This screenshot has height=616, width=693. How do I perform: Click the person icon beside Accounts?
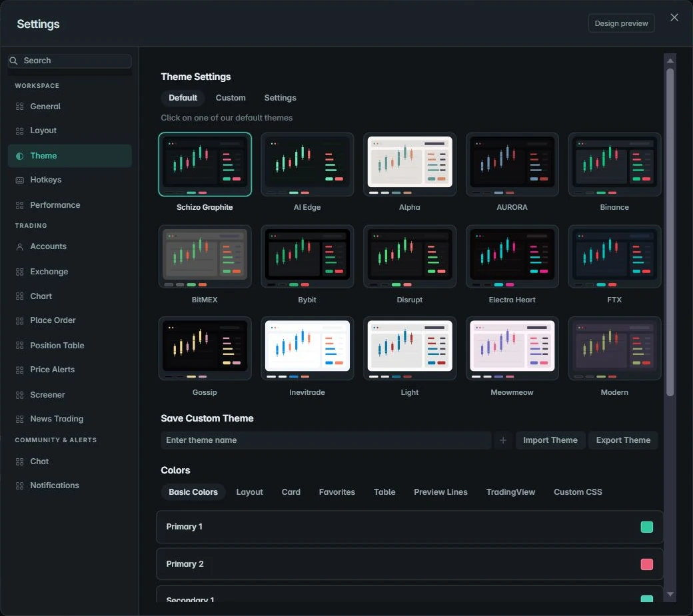(x=19, y=247)
